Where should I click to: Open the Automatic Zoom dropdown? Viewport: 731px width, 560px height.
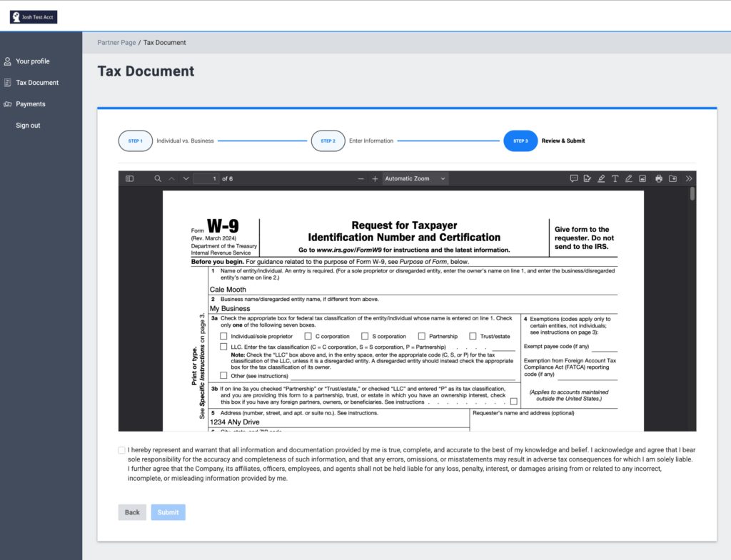(x=415, y=178)
